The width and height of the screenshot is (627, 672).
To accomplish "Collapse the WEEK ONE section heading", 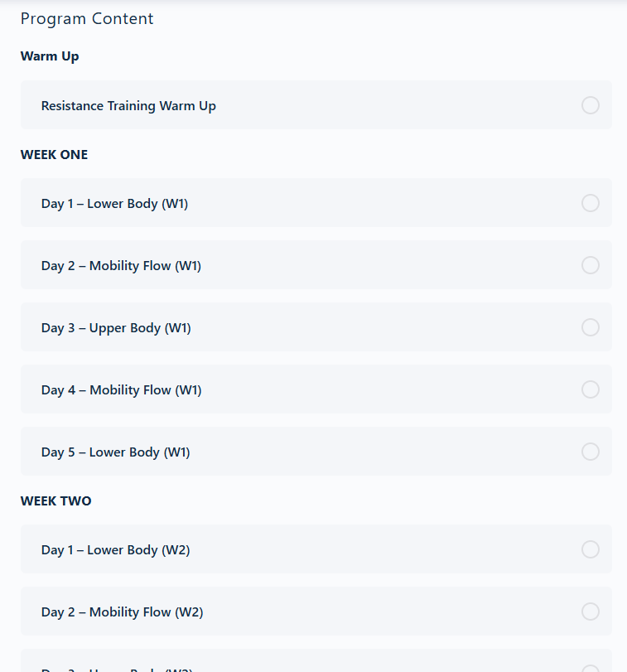I will pyautogui.click(x=54, y=154).
